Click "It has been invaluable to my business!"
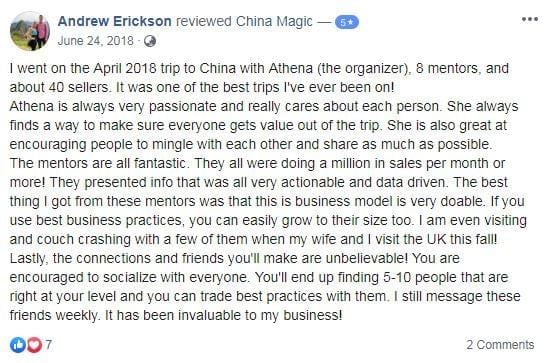Screen dimensions: 546x363 coord(224,315)
